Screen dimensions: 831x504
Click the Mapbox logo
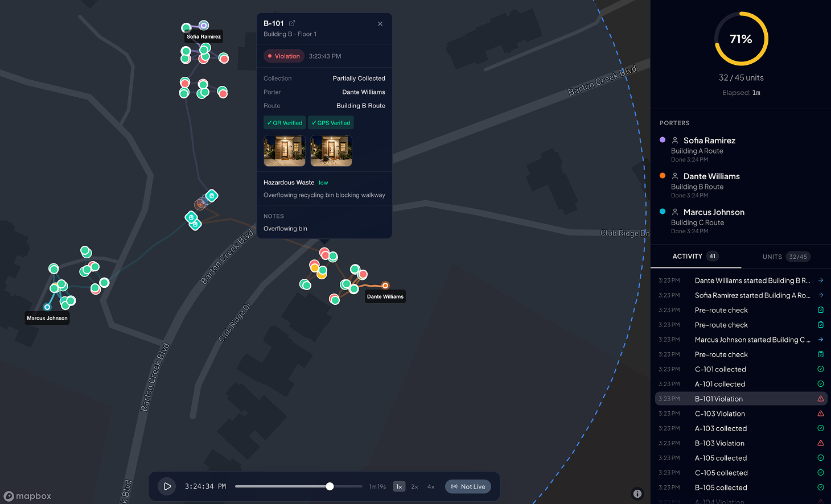coord(27,496)
